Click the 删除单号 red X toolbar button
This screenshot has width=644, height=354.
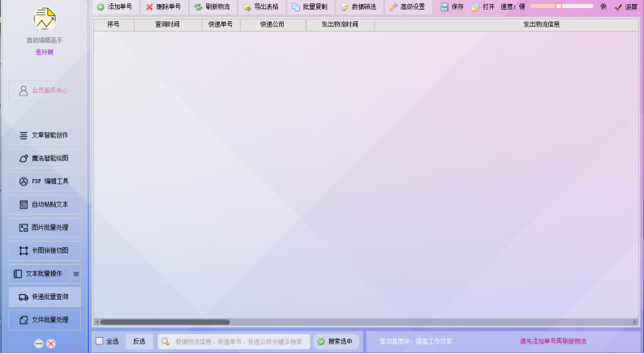(164, 7)
